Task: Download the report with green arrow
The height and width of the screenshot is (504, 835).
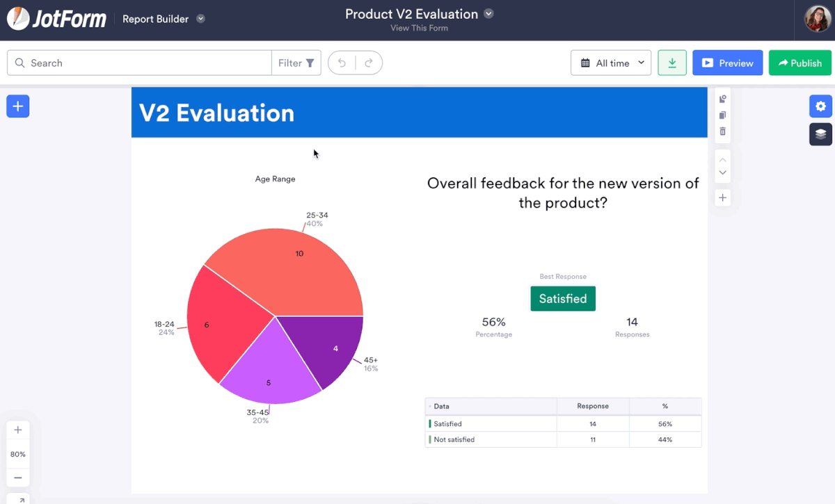Action: [x=672, y=63]
